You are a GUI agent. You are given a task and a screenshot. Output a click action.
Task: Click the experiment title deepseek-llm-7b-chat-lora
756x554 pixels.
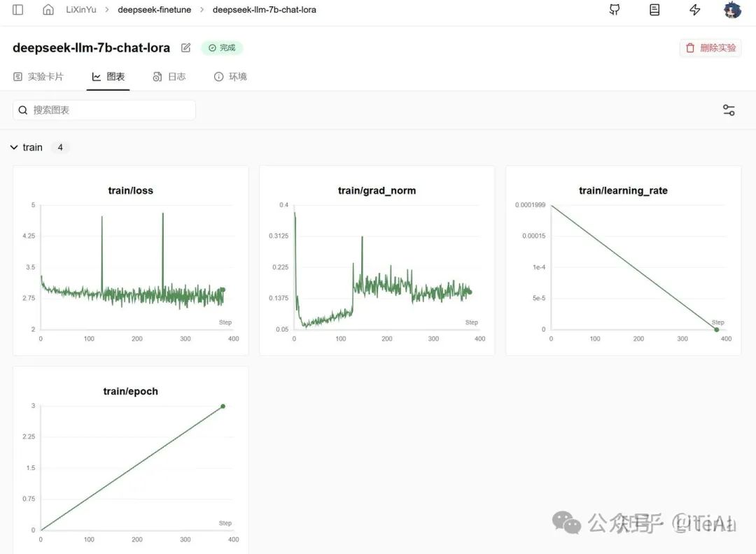pyautogui.click(x=91, y=48)
